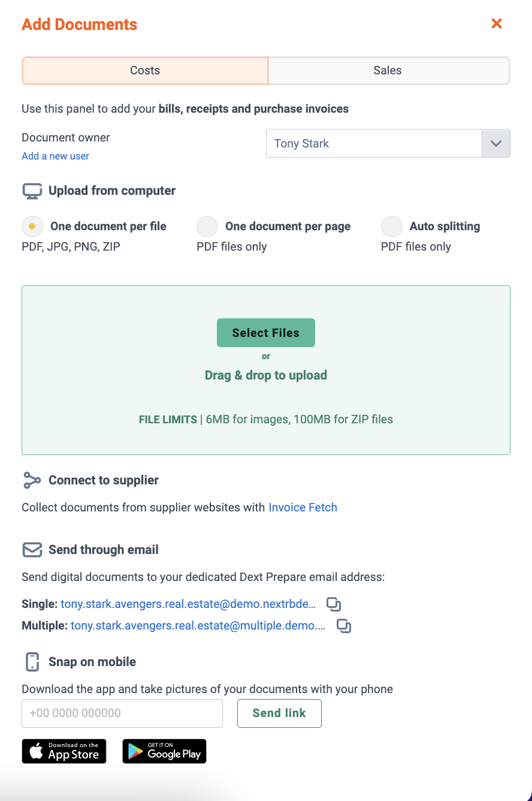Click the Send through email envelope icon

(x=32, y=550)
